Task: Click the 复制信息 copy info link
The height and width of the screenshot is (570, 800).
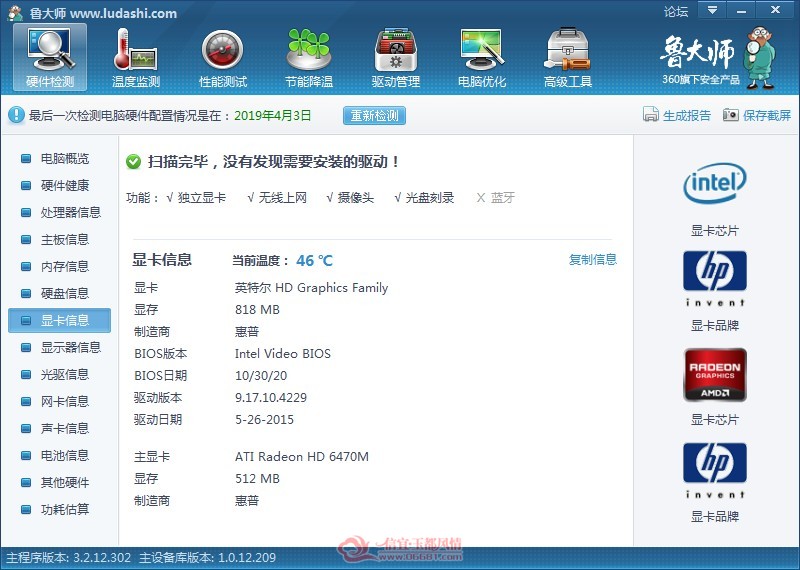Action: (x=593, y=259)
